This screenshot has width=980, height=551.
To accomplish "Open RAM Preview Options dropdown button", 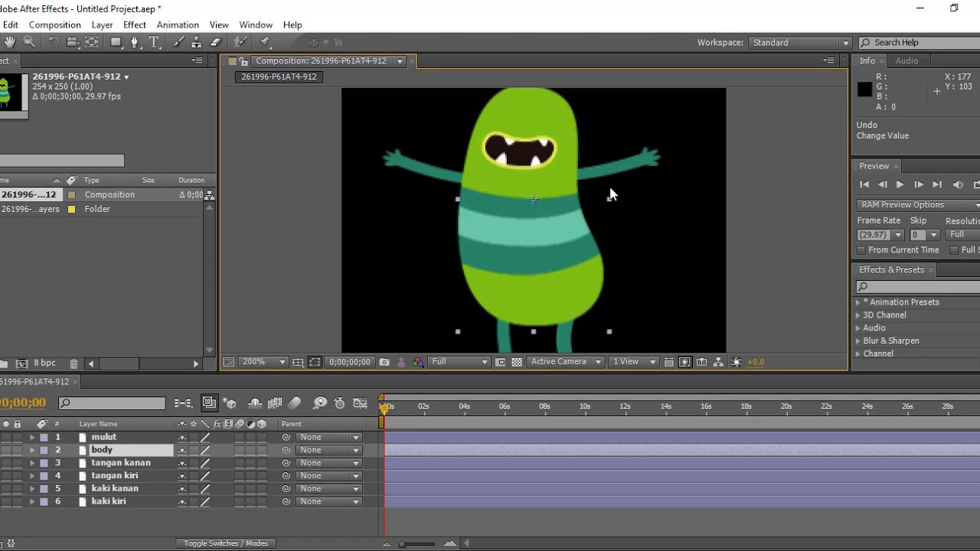I will coord(919,205).
